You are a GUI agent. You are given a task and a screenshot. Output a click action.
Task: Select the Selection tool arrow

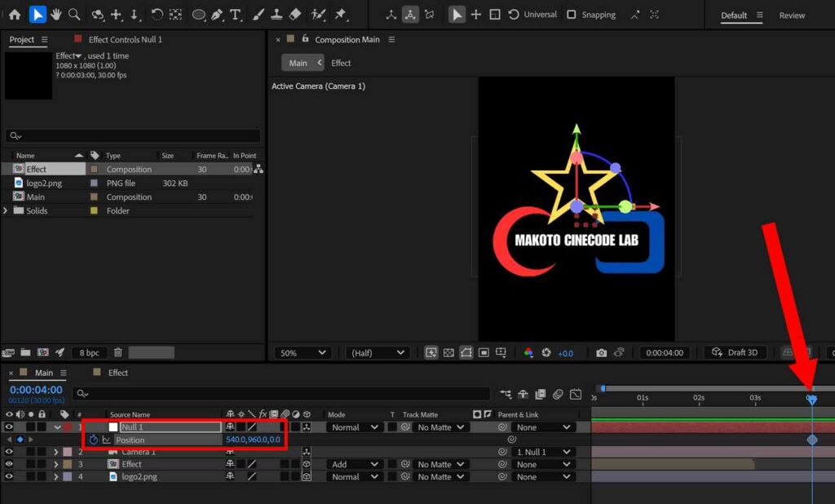38,15
